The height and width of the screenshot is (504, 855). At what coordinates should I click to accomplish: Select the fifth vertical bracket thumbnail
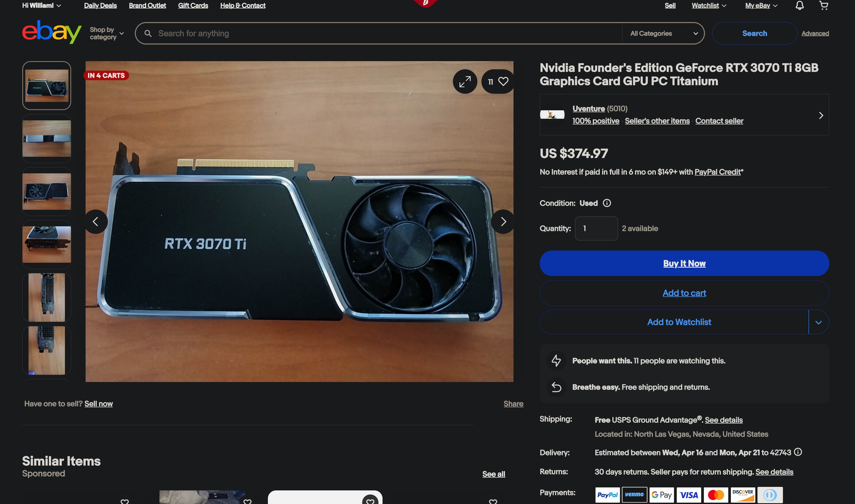click(46, 298)
